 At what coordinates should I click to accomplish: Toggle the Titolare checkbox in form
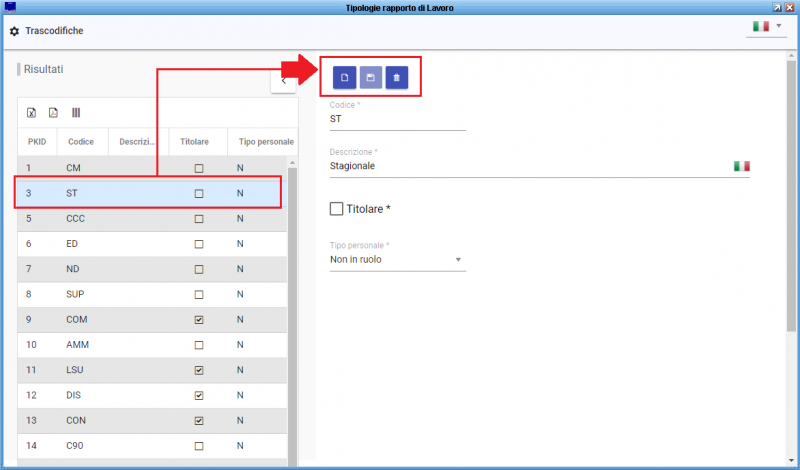click(x=336, y=209)
